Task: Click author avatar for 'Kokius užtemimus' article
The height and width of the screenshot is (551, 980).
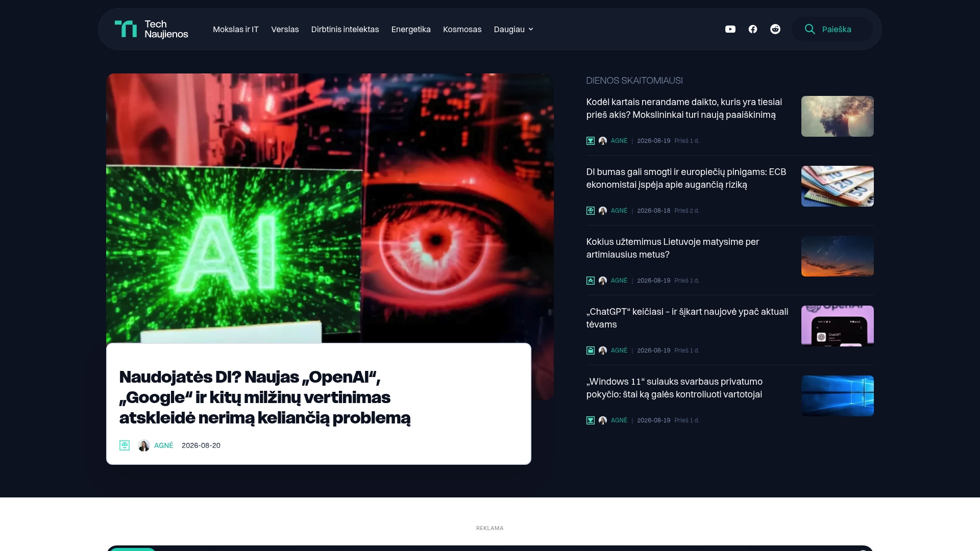Action: (603, 281)
